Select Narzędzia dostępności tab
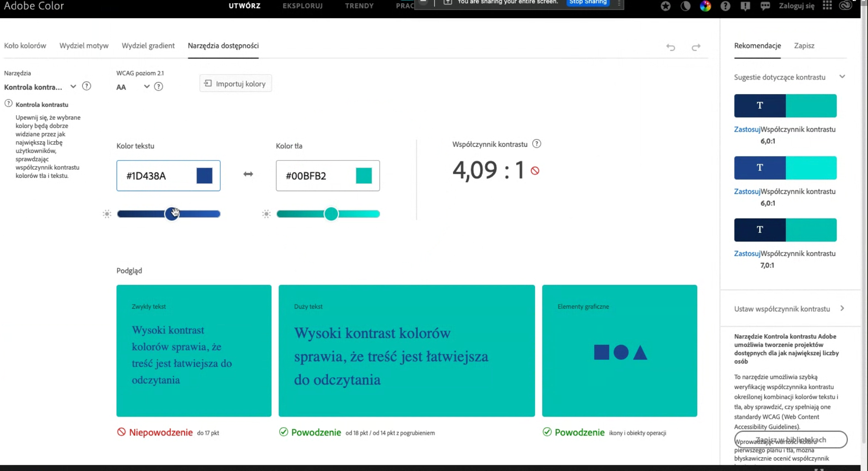This screenshot has width=868, height=471. pyautogui.click(x=223, y=46)
